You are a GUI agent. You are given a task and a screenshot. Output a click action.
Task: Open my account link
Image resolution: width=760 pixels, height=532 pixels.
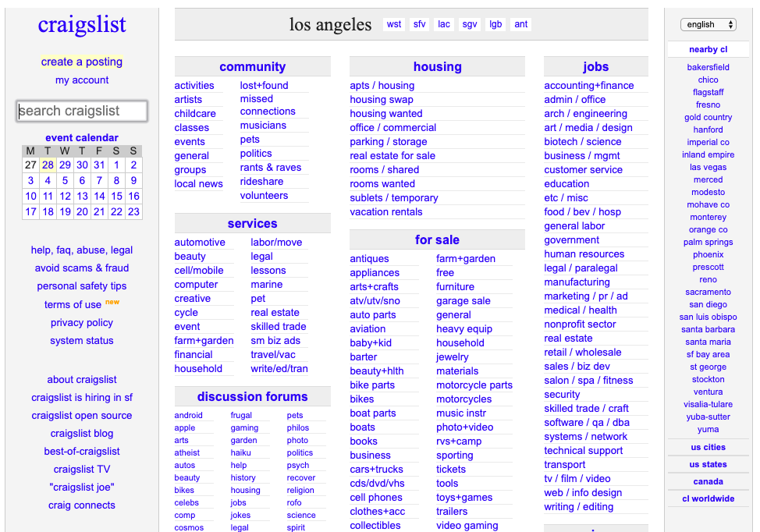(x=82, y=80)
